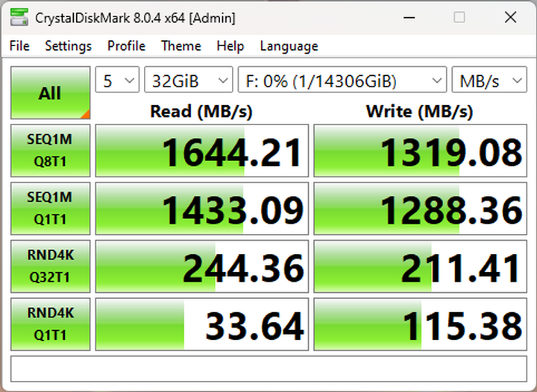Open the test count dropdown showing 5
Image resolution: width=537 pixels, height=392 pixels.
pyautogui.click(x=117, y=80)
